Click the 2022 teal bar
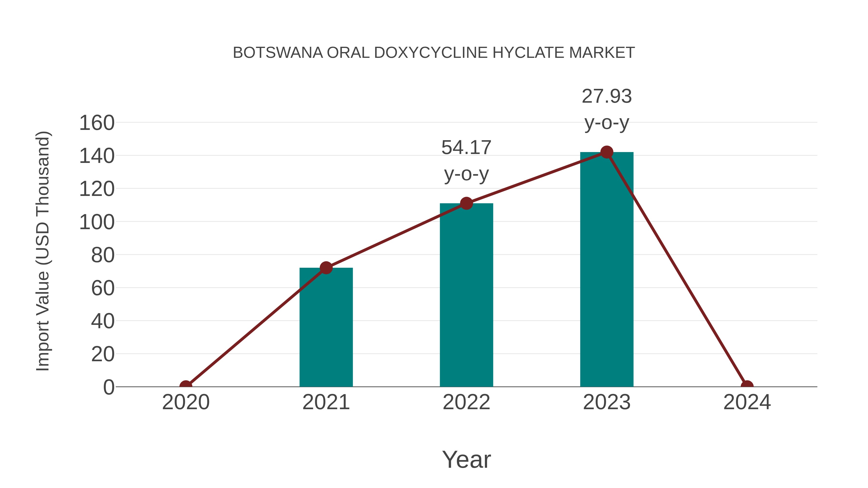The image size is (868, 488). coord(466,295)
